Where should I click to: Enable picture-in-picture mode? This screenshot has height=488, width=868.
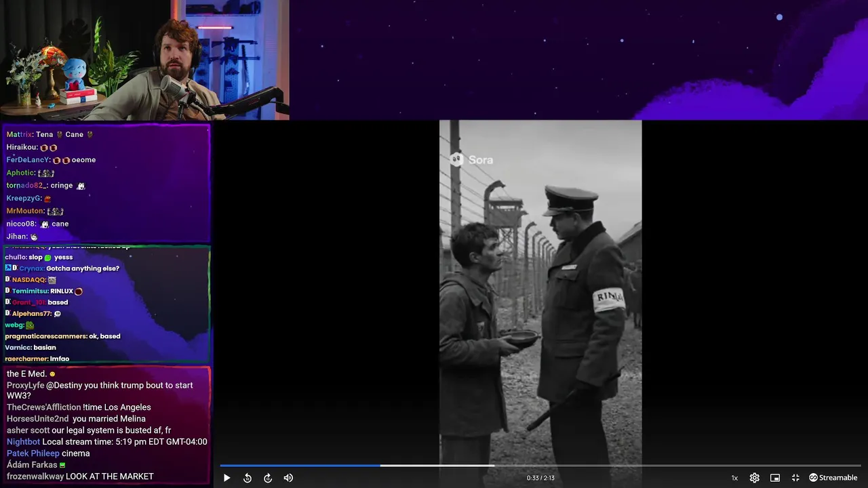(x=775, y=478)
